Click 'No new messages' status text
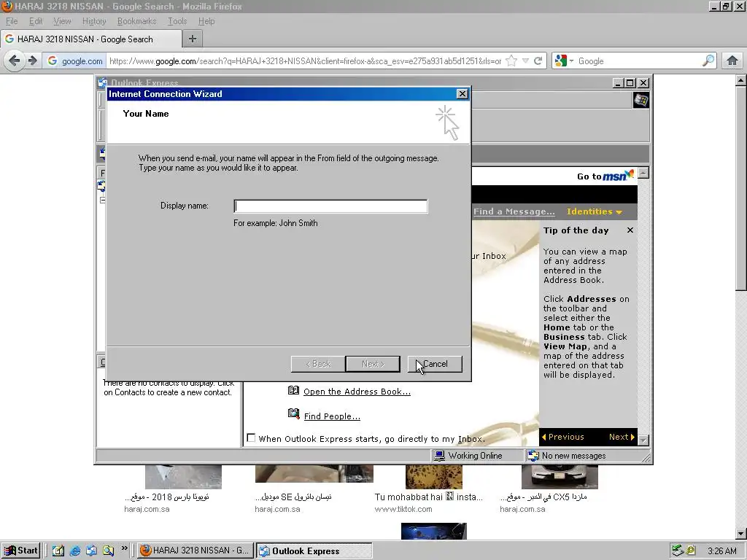747x560 pixels. 573,456
